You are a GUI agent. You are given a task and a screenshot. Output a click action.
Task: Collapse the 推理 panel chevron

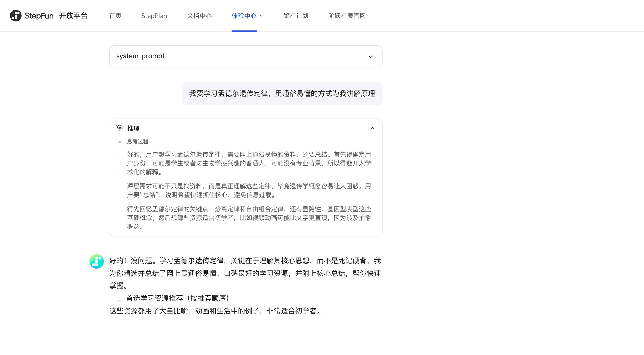pos(372,128)
